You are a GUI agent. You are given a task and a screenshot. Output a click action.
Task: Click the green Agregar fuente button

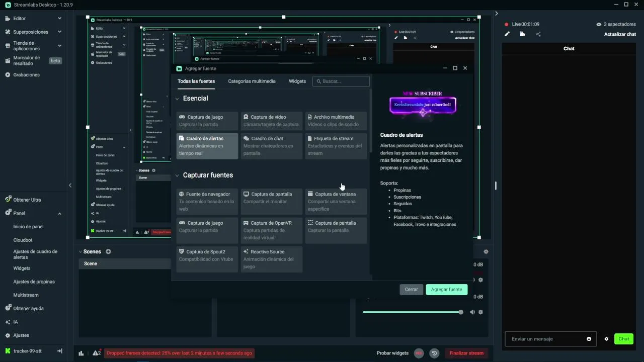click(447, 290)
